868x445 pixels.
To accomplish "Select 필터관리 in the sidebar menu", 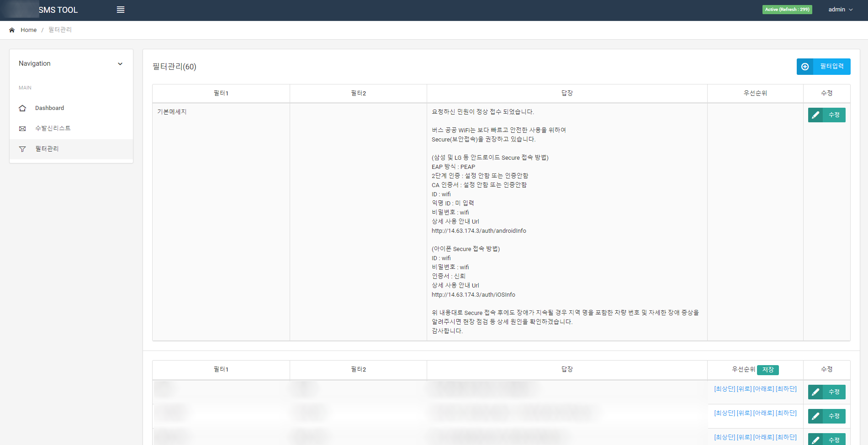I will point(47,149).
